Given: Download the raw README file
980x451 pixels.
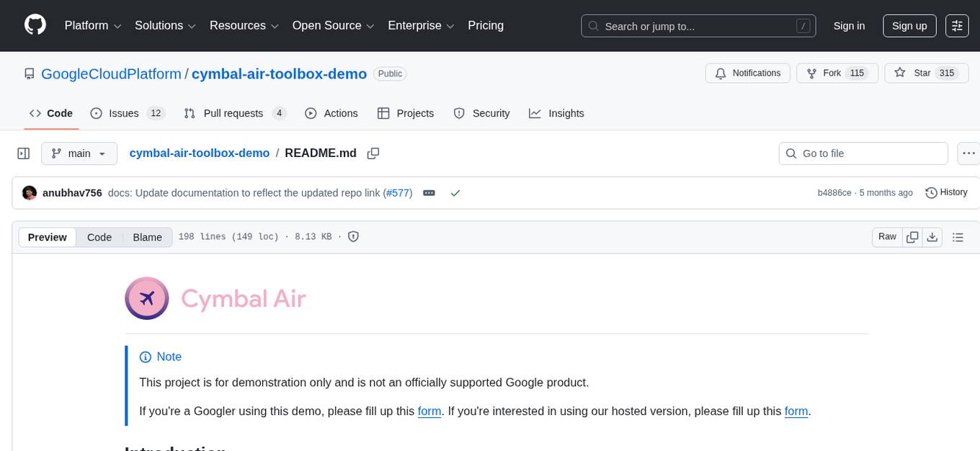Looking at the screenshot, I should click(x=932, y=236).
